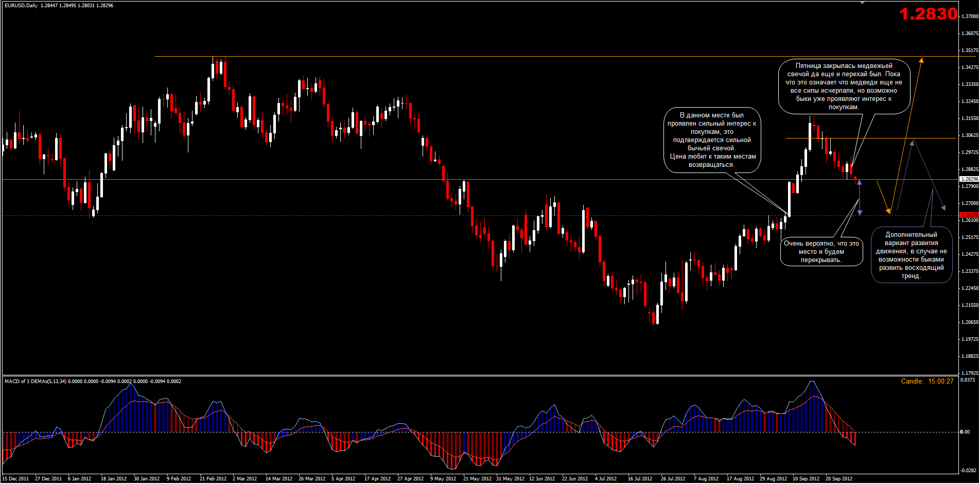Screen dimensions: 980x484
Task: Click the 21 Feb 2012 date label
Action: click(213, 479)
